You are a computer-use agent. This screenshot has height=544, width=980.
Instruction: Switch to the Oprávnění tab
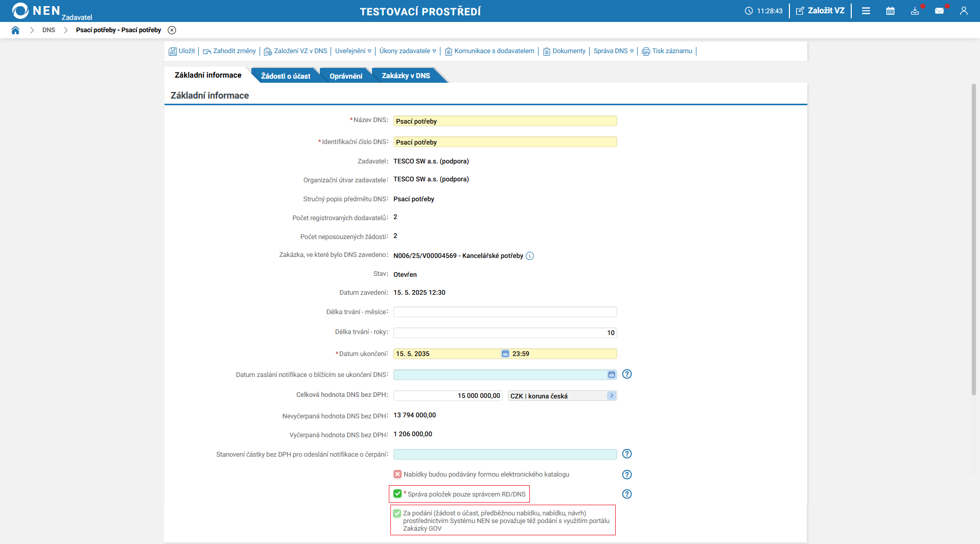346,76
